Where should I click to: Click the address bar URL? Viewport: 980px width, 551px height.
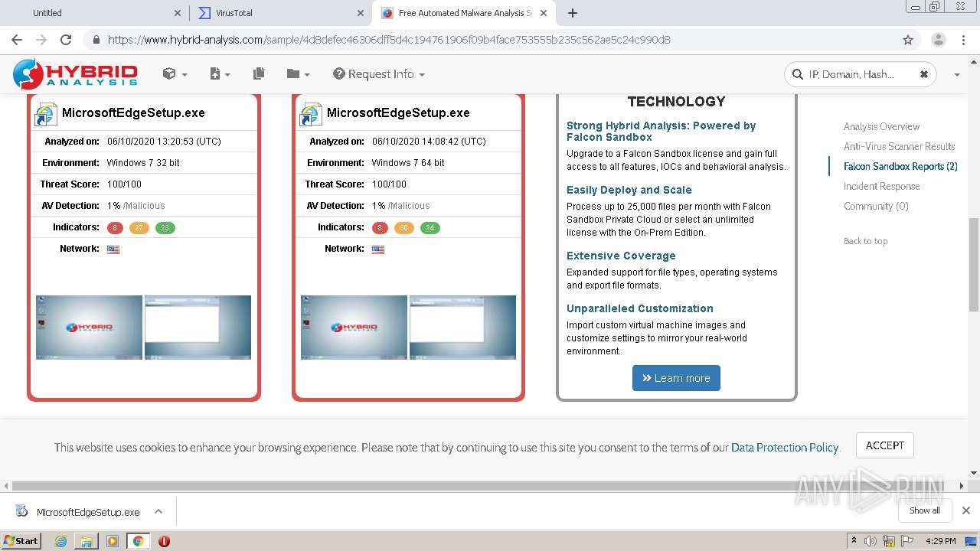coord(388,40)
